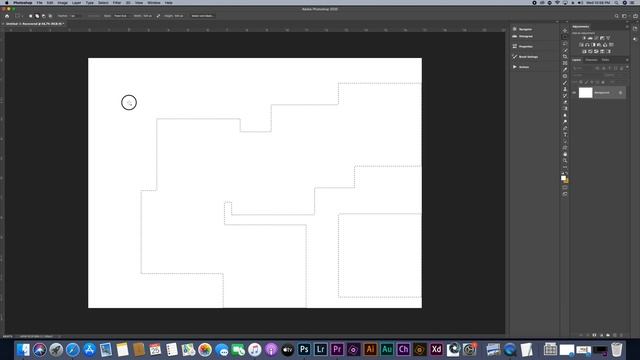Screen dimensions: 640x360
Task: Switch to the Channels tab
Action: click(x=591, y=60)
